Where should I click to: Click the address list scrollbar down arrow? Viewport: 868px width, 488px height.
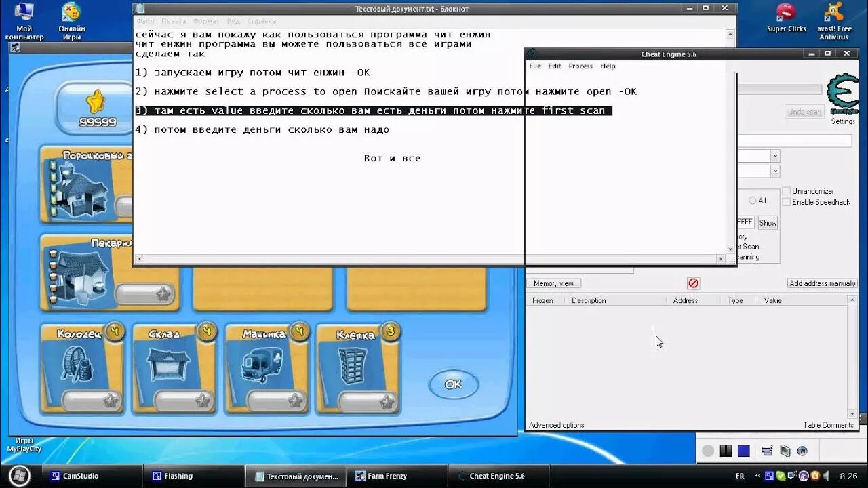point(852,413)
